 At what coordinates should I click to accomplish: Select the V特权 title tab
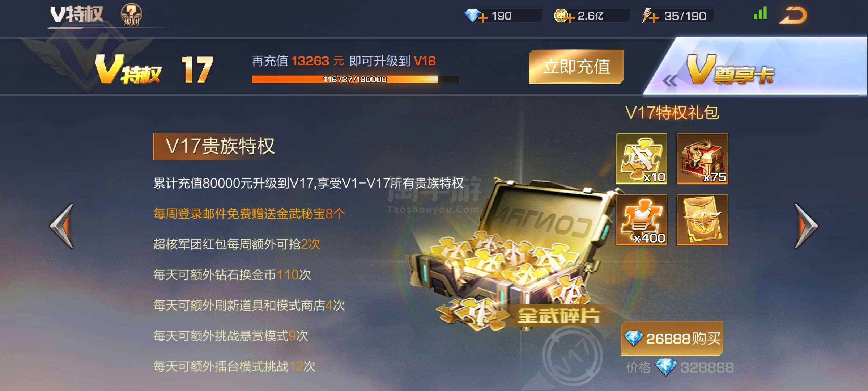pos(77,15)
